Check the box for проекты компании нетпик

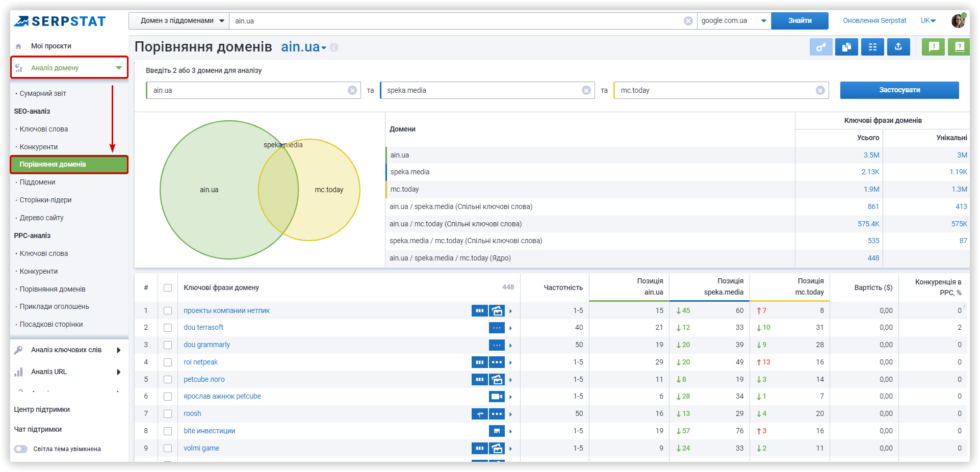coord(168,311)
